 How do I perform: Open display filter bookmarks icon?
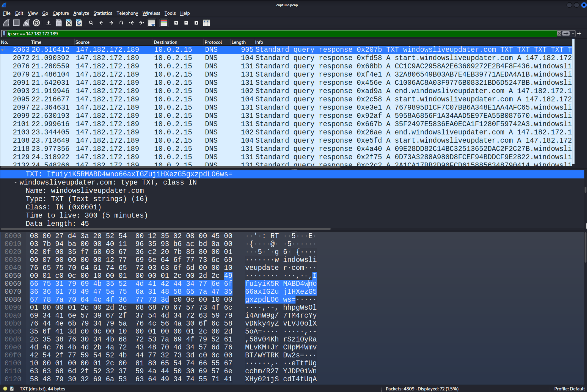(x=4, y=34)
